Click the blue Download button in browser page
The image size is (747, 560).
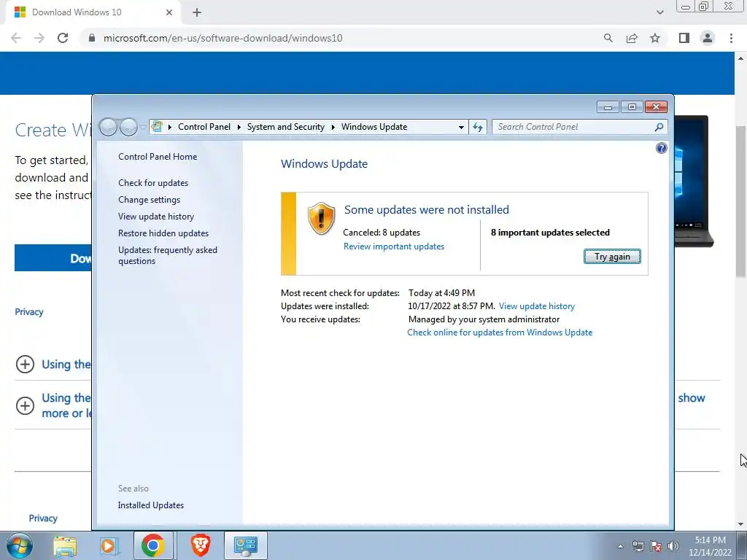53,258
